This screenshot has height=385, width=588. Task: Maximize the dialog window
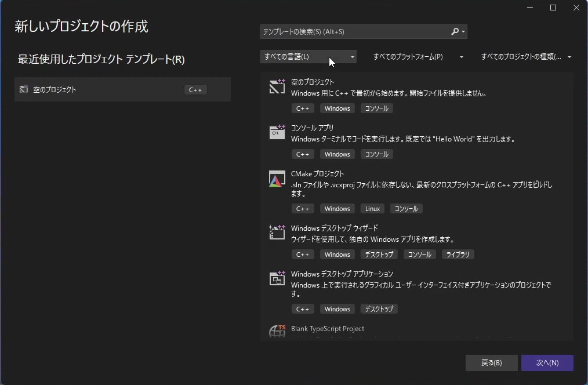click(x=553, y=8)
